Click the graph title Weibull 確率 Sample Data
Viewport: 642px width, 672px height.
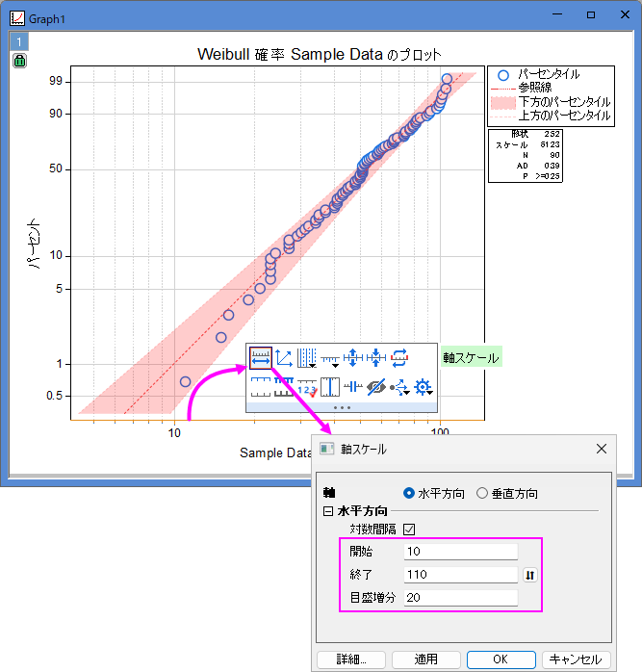320,55
